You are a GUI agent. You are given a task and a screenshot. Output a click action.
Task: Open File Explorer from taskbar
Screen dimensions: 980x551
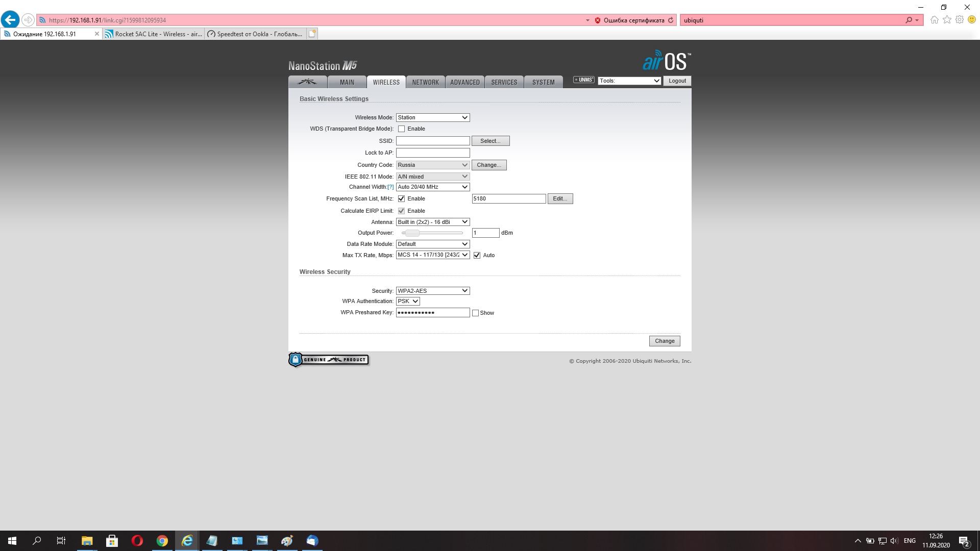click(87, 541)
